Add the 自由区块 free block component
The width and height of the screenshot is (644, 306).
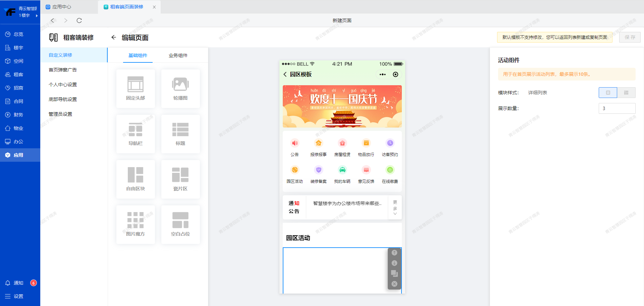click(136, 179)
